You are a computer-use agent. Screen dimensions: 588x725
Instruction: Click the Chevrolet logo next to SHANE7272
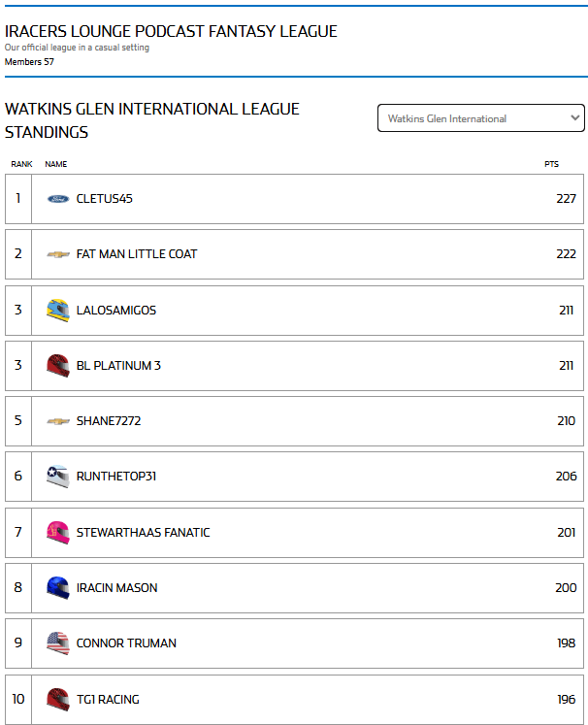click(x=58, y=421)
